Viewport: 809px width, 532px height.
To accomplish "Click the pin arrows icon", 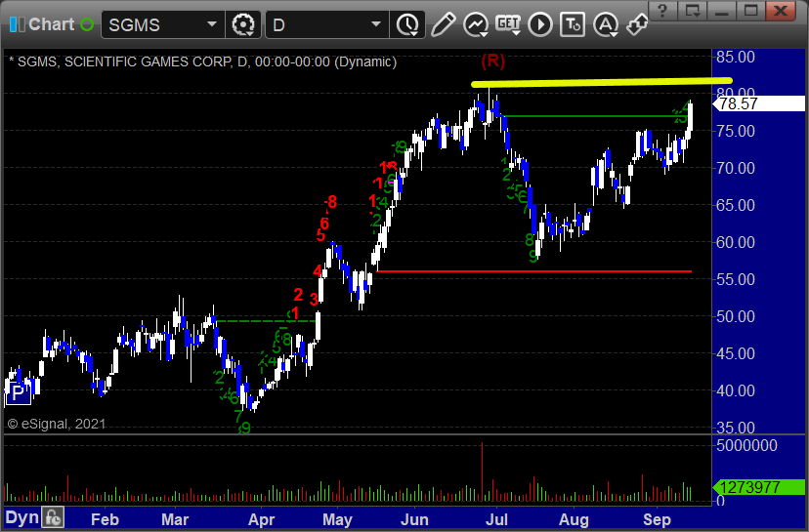I will (x=637, y=24).
